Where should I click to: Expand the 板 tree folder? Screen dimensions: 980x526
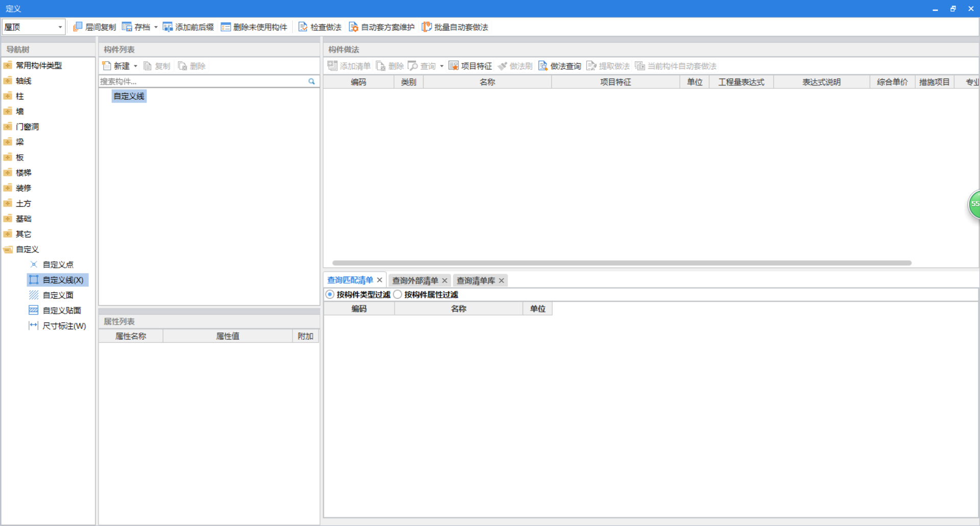click(x=8, y=157)
